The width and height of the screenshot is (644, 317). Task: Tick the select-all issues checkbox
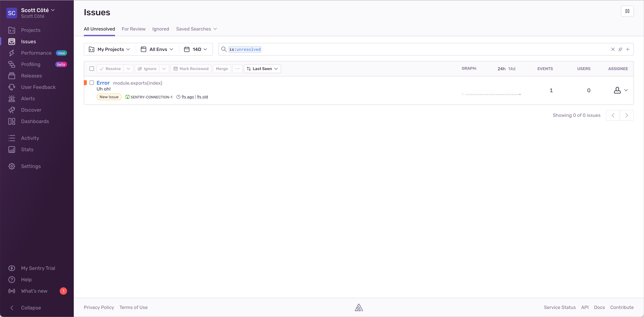coord(92,69)
